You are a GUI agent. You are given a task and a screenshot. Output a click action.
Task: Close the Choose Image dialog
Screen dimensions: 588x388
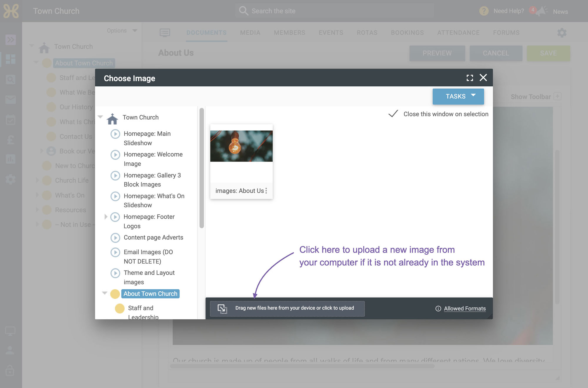click(x=483, y=78)
